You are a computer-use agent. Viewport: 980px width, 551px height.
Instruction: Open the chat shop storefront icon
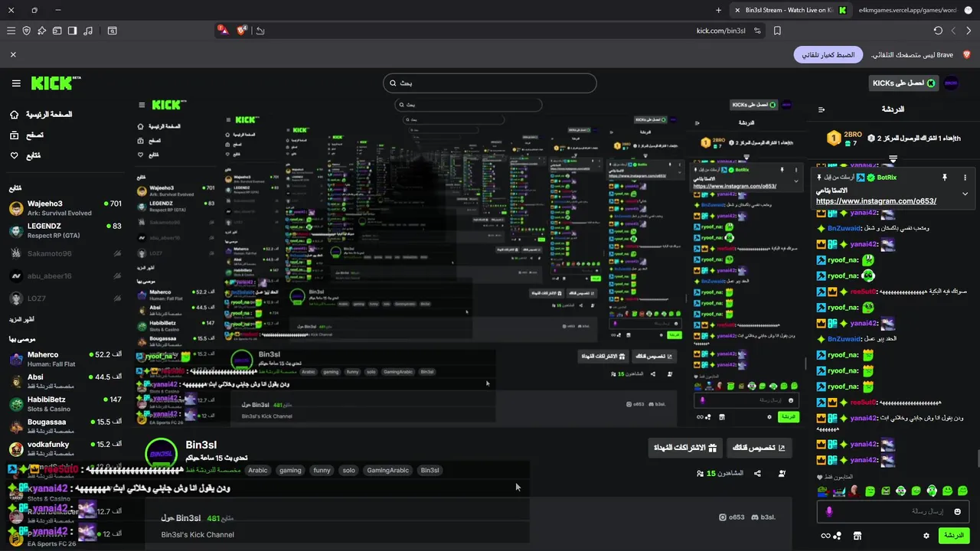coord(857,536)
